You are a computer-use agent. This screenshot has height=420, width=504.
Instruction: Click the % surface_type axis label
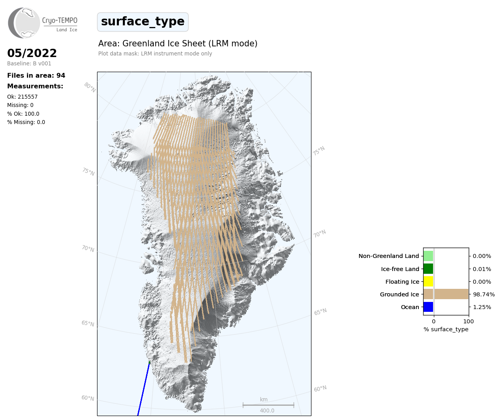click(446, 329)
